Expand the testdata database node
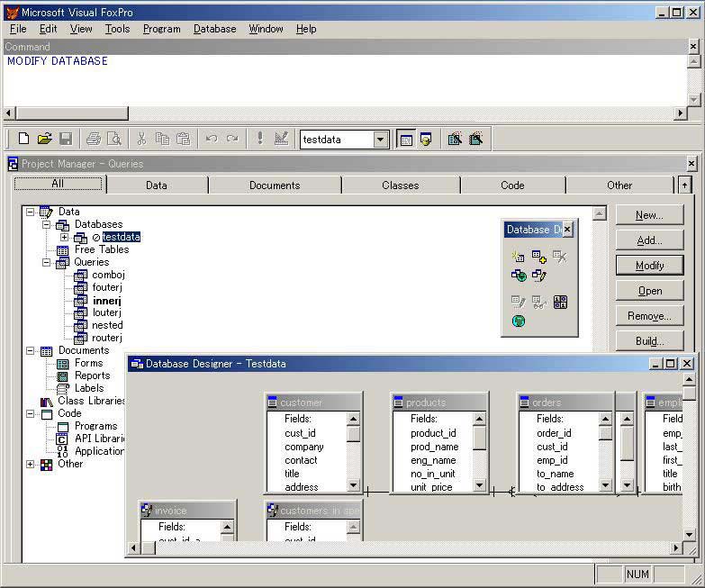 pyautogui.click(x=64, y=237)
